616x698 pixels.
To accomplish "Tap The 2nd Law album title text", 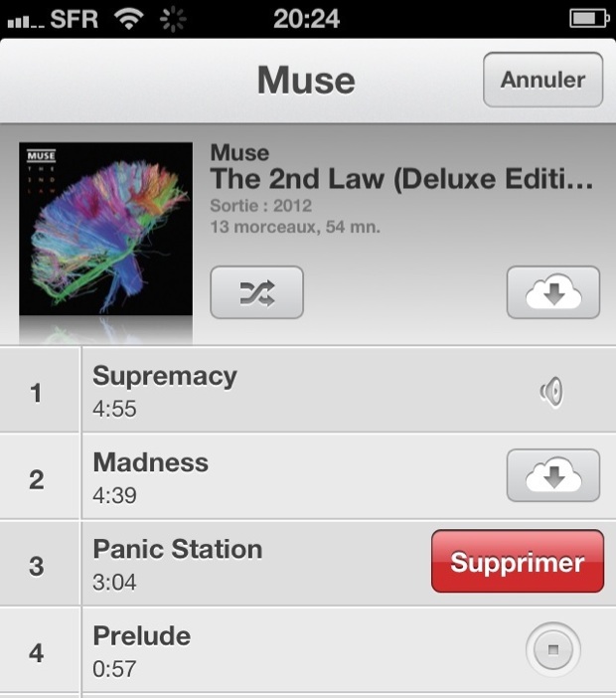I will pos(401,179).
